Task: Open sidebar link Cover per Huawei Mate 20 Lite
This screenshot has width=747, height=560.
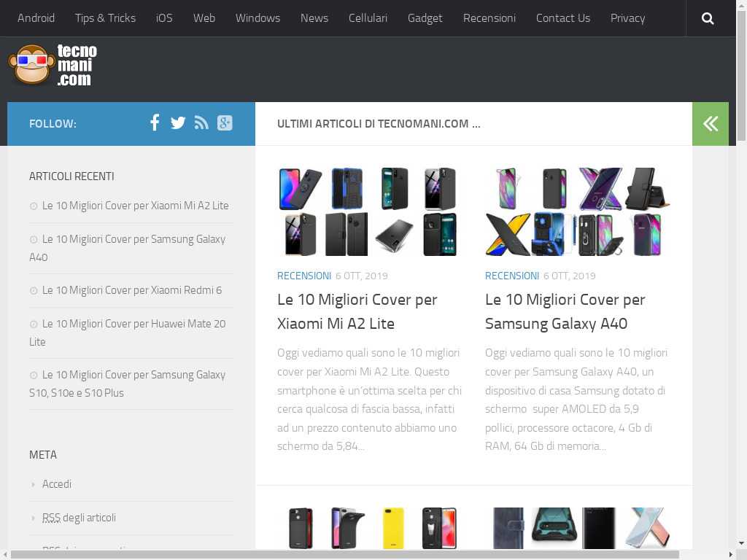Action: point(127,332)
